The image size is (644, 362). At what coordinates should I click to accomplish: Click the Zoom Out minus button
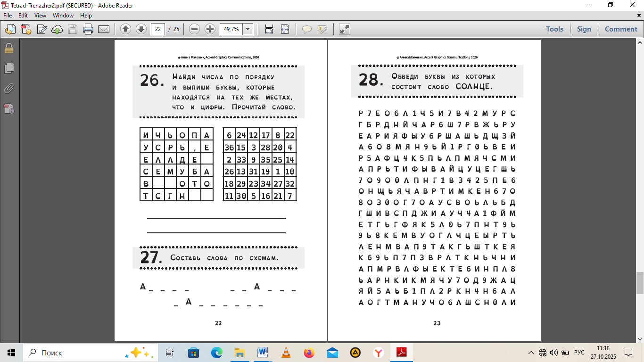click(194, 29)
